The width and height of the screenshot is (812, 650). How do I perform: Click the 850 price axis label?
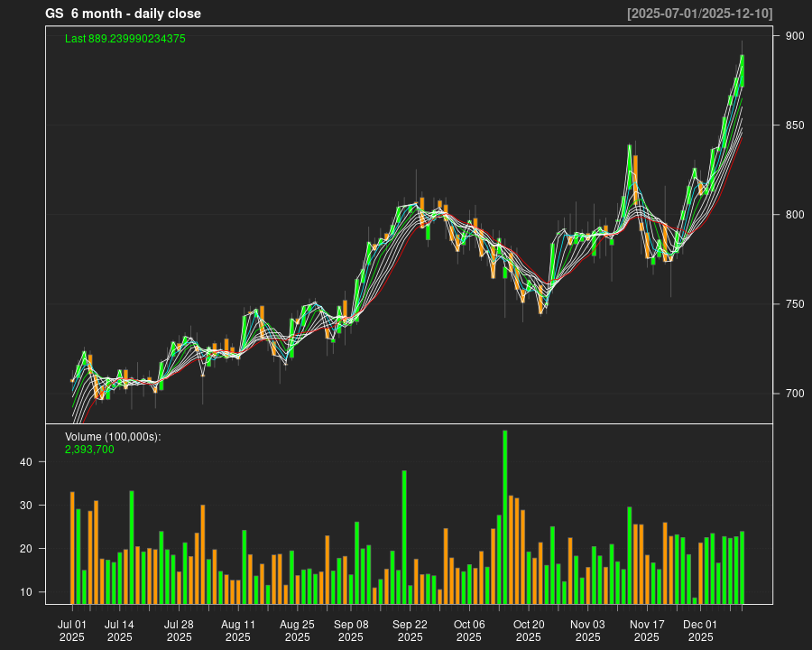coord(794,125)
